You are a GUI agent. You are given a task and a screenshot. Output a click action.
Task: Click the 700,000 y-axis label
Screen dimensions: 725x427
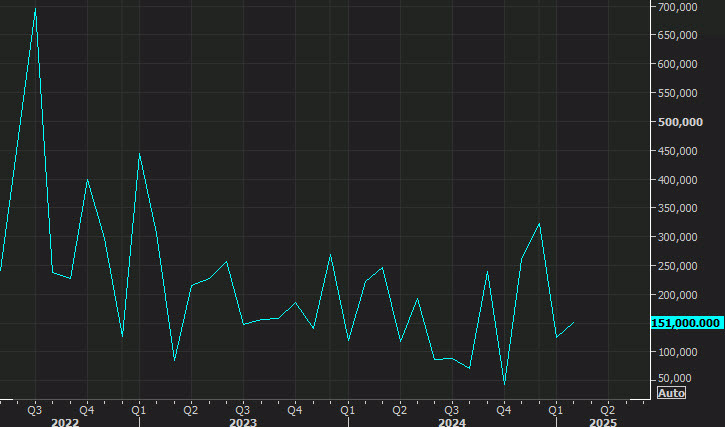click(x=677, y=6)
